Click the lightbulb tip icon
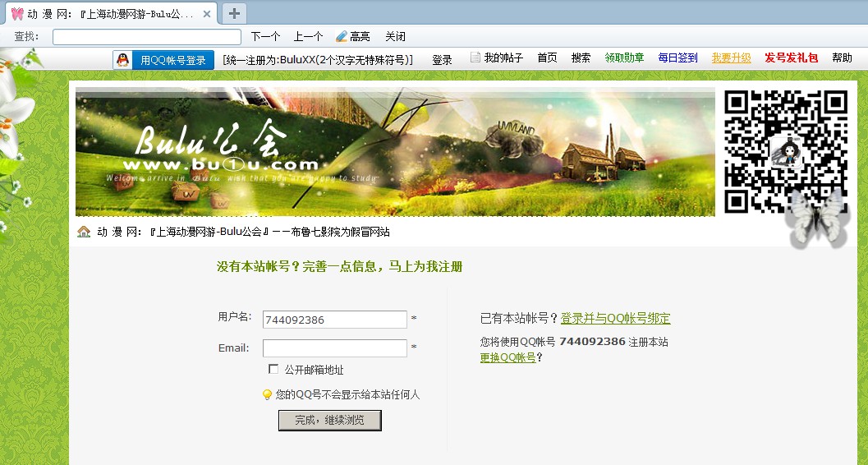This screenshot has width=868, height=465. point(267,394)
